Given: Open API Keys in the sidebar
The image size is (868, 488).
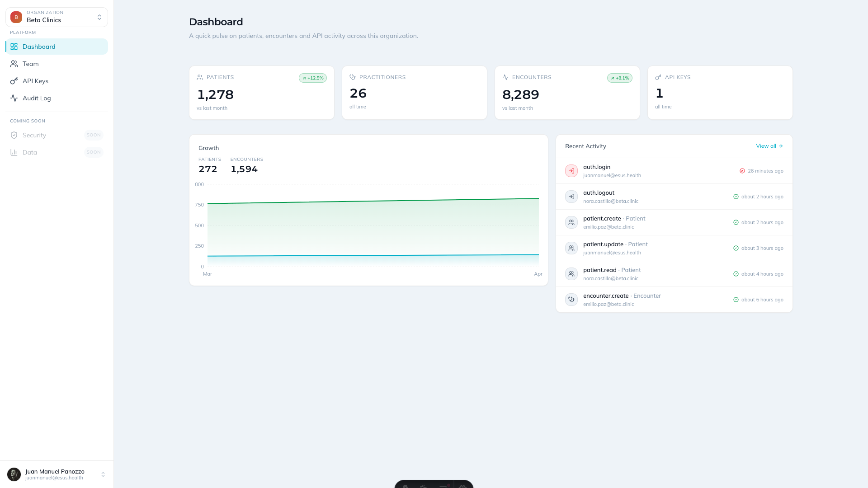Looking at the screenshot, I should click(57, 81).
